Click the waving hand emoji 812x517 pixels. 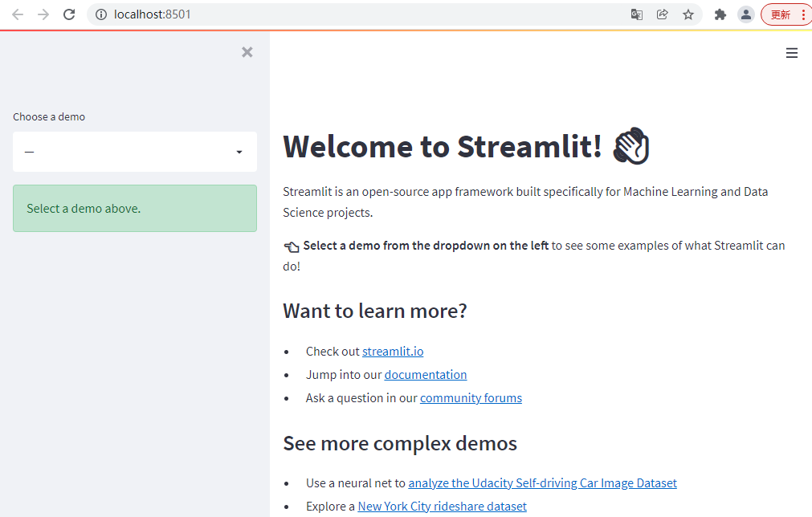point(631,146)
